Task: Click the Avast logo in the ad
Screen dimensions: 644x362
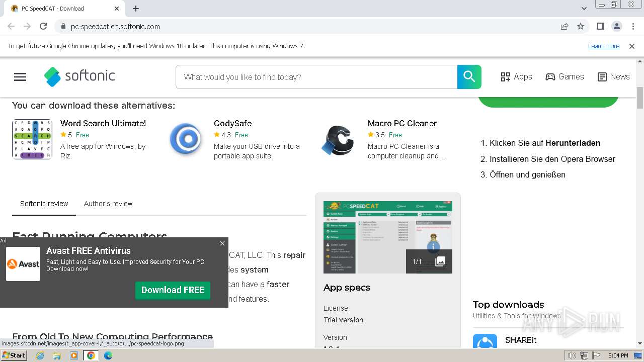Action: click(23, 264)
